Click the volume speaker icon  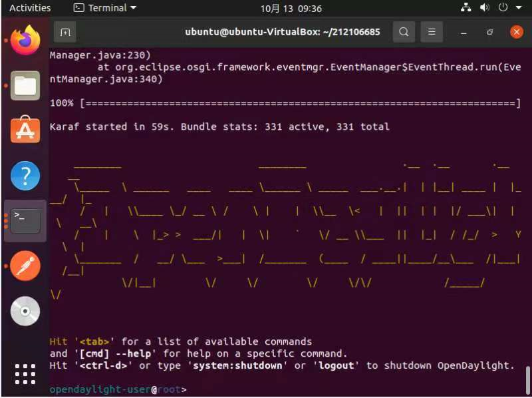(x=485, y=7)
